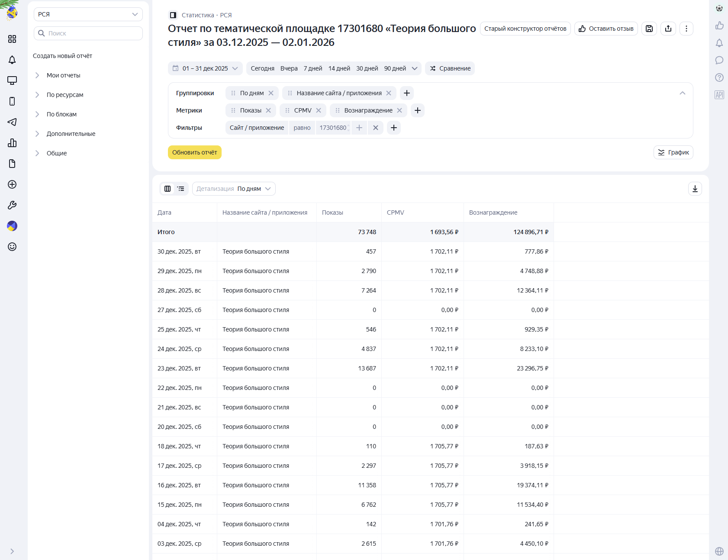Enable 'Сравнение' comparison mode

pos(450,68)
